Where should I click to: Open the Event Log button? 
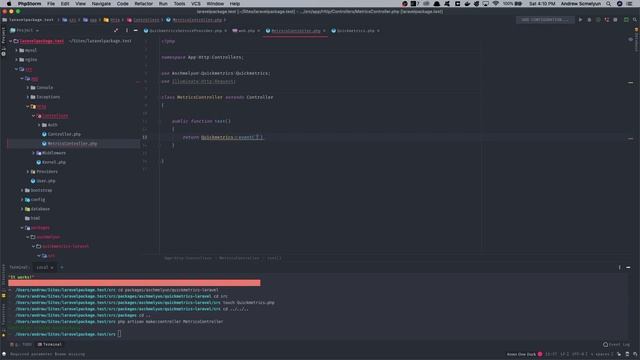pyautogui.click(x=616, y=344)
